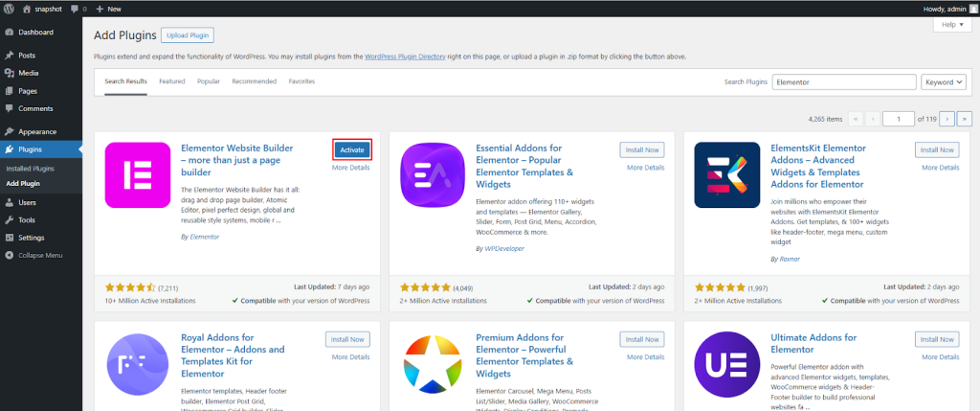This screenshot has height=411, width=980.
Task: Jump to last page of results
Action: pyautogui.click(x=965, y=119)
